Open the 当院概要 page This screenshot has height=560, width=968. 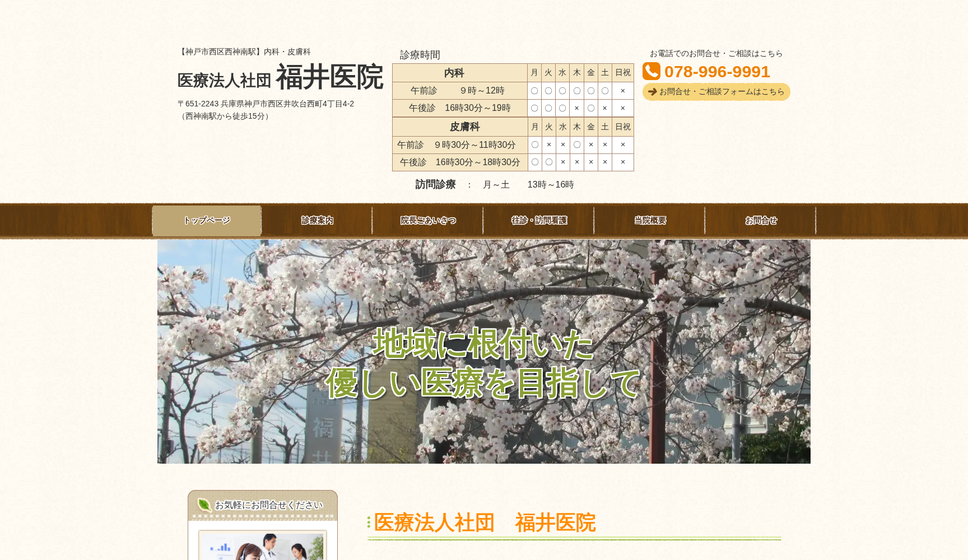pyautogui.click(x=649, y=220)
